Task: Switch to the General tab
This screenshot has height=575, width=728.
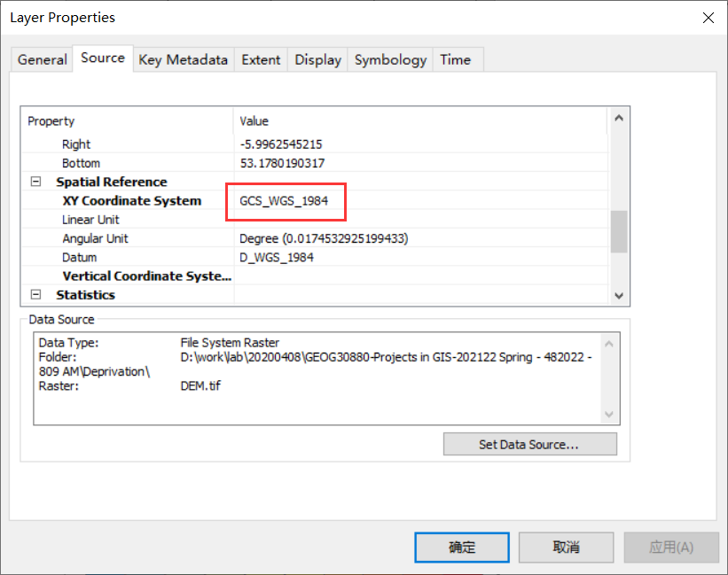Action: click(42, 59)
